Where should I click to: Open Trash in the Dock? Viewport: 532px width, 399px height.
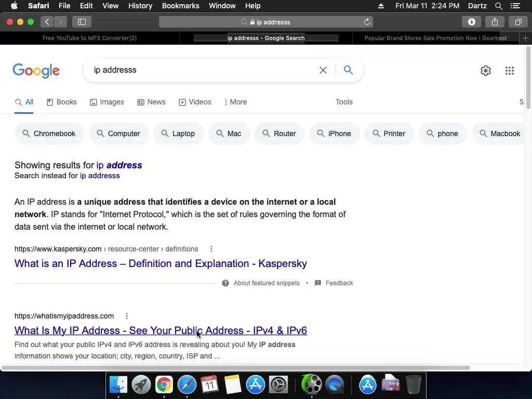(413, 384)
